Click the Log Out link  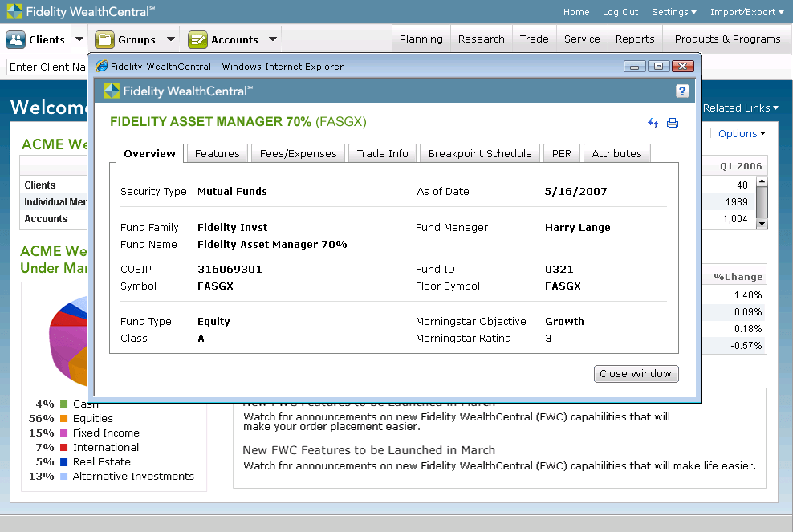click(620, 12)
